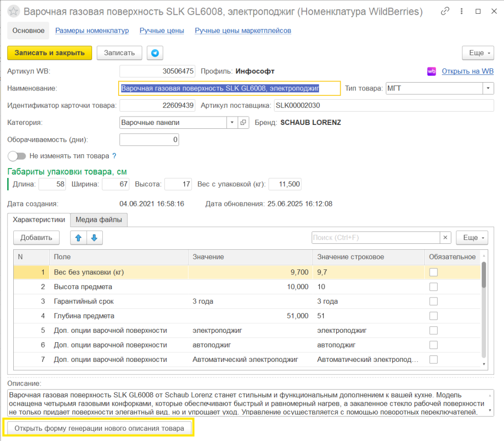The height and width of the screenshot is (441, 504).
Task: Click the open icon beside Категория field
Action: click(243, 122)
